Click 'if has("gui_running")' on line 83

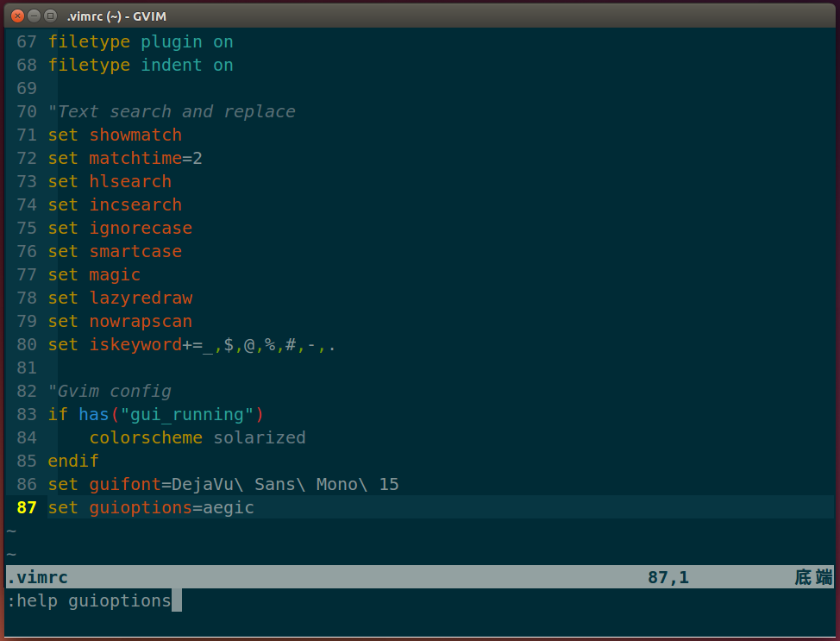coord(156,415)
